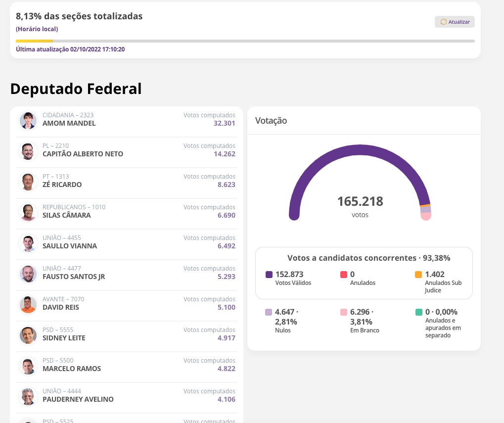Click the red Anulados legend swatch
This screenshot has width=504, height=423.
(344, 275)
